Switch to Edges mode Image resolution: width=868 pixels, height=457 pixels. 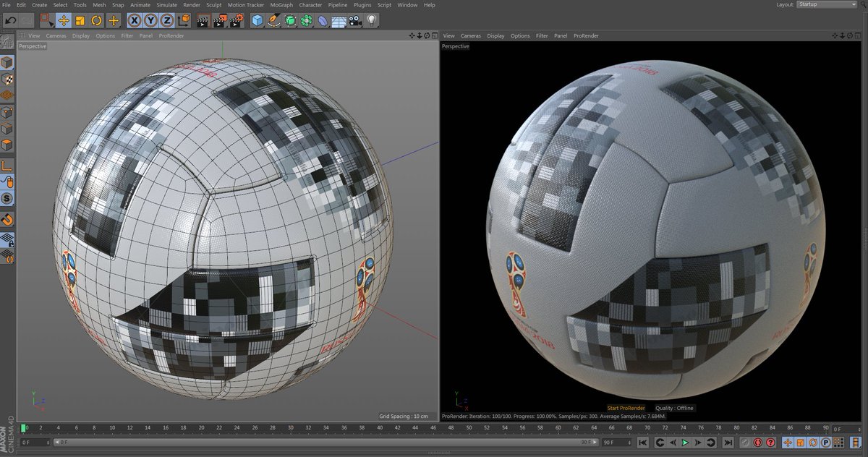(x=7, y=129)
